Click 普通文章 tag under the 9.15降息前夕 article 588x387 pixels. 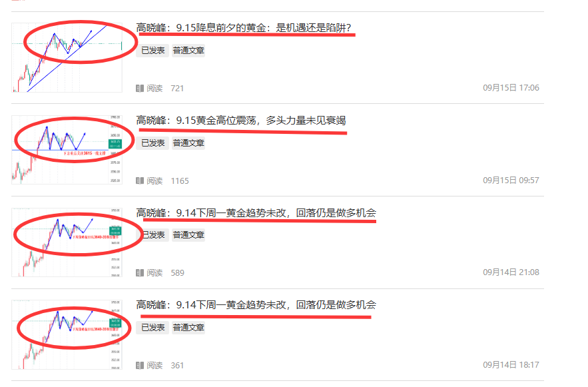point(188,50)
